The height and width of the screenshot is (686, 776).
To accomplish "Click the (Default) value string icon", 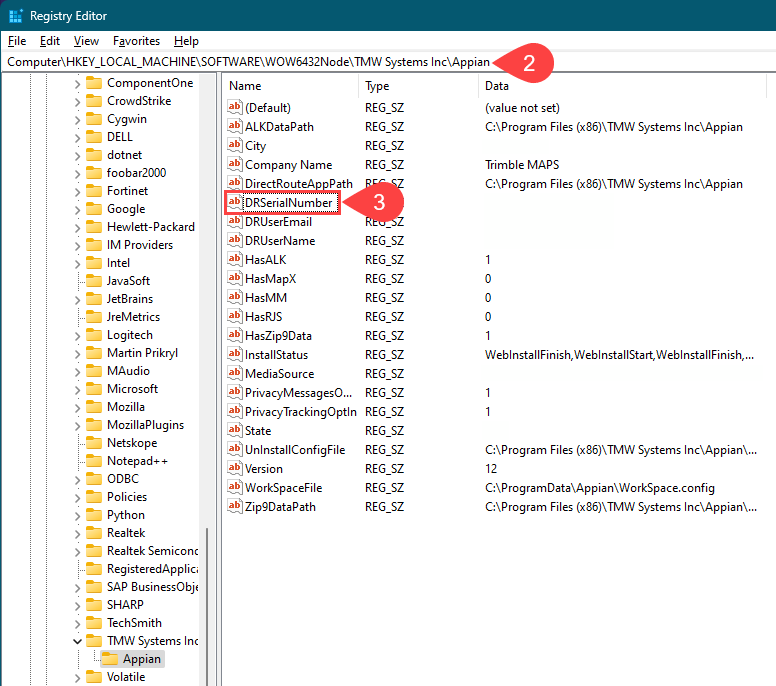I will pyautogui.click(x=235, y=107).
